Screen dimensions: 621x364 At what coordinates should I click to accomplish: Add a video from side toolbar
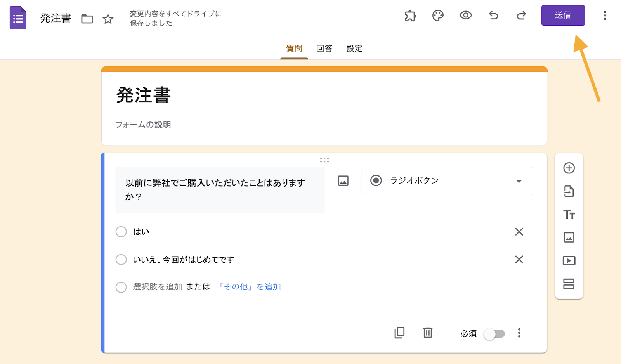[569, 261]
